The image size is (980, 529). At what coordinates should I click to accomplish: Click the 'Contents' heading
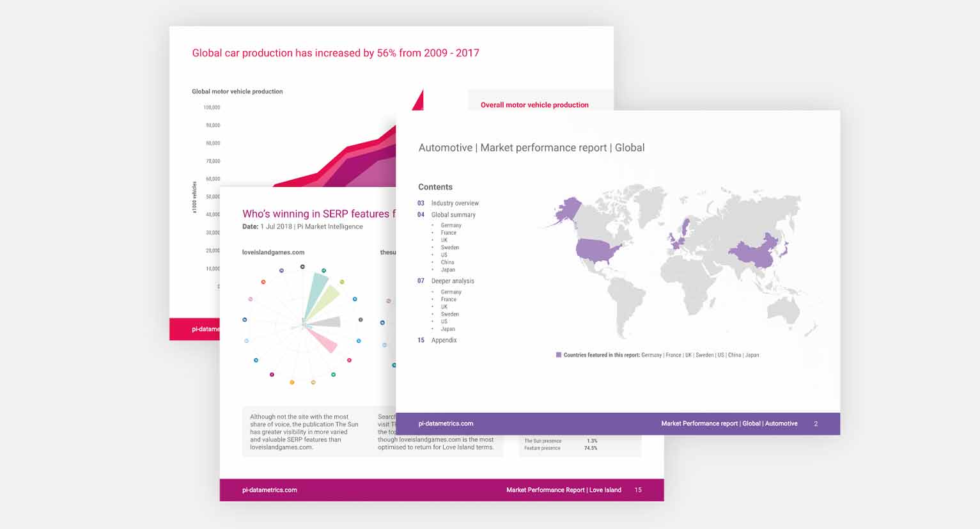[x=435, y=187]
